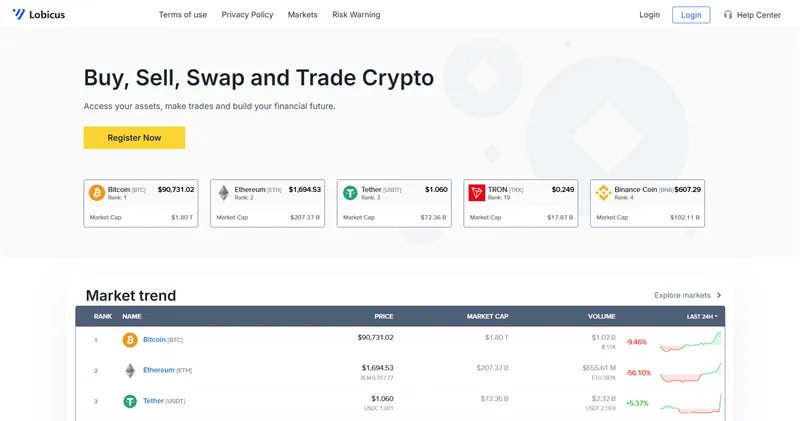Click the -56.10% change value
The width and height of the screenshot is (800, 421).
638,373
